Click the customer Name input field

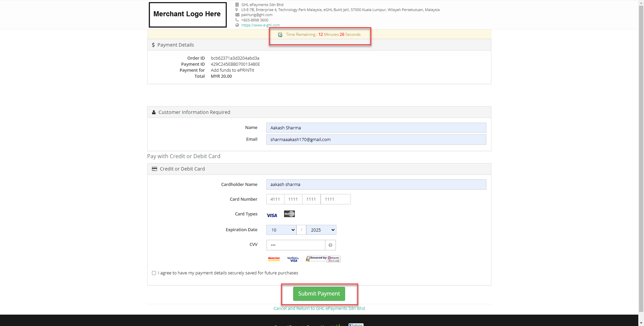pos(376,128)
